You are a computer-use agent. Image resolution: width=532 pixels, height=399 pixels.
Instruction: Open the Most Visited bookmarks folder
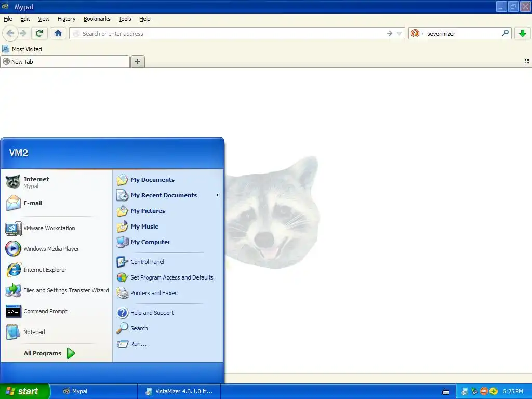click(22, 49)
